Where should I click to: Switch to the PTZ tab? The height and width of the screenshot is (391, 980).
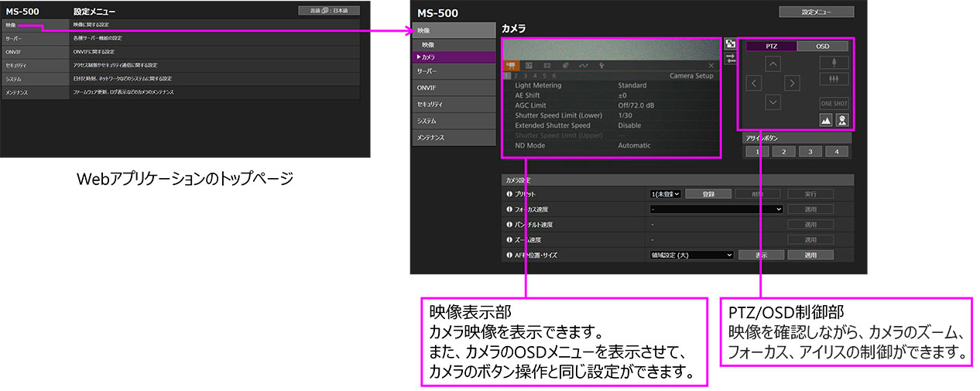click(771, 46)
